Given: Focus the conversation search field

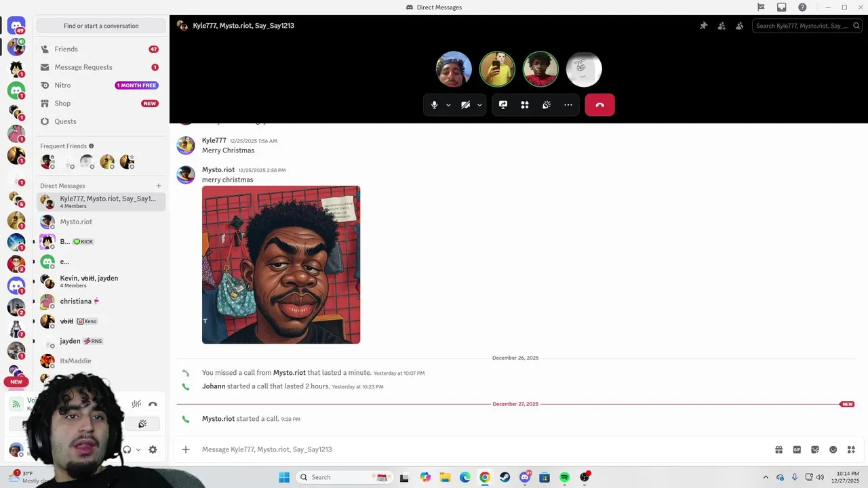Looking at the screenshot, I should (807, 26).
